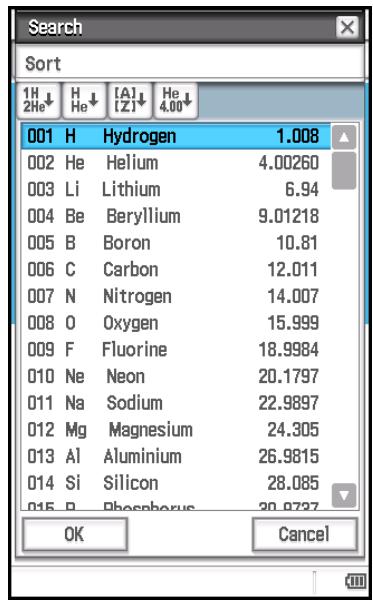Close the Search dialog
373x601 pixels.
pos(347,27)
